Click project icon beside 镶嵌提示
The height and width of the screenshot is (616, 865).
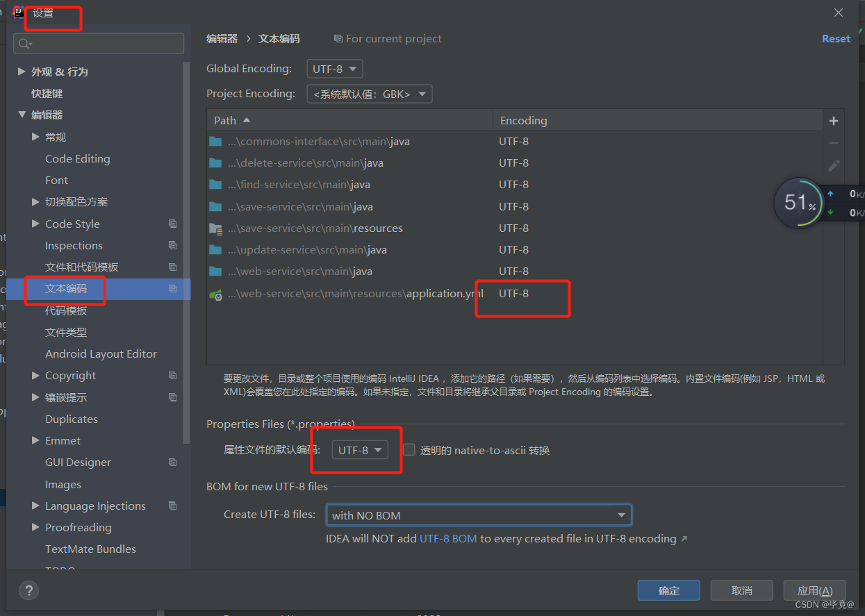coord(172,397)
